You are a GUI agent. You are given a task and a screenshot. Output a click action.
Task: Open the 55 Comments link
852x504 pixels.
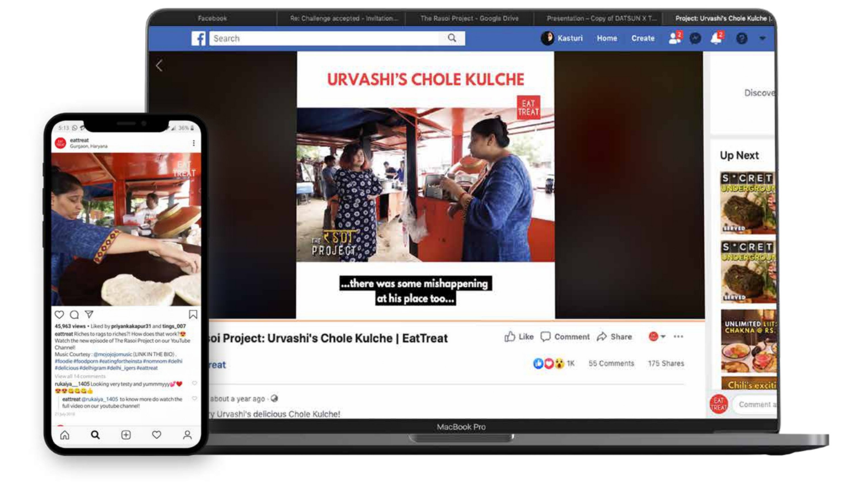click(x=611, y=364)
